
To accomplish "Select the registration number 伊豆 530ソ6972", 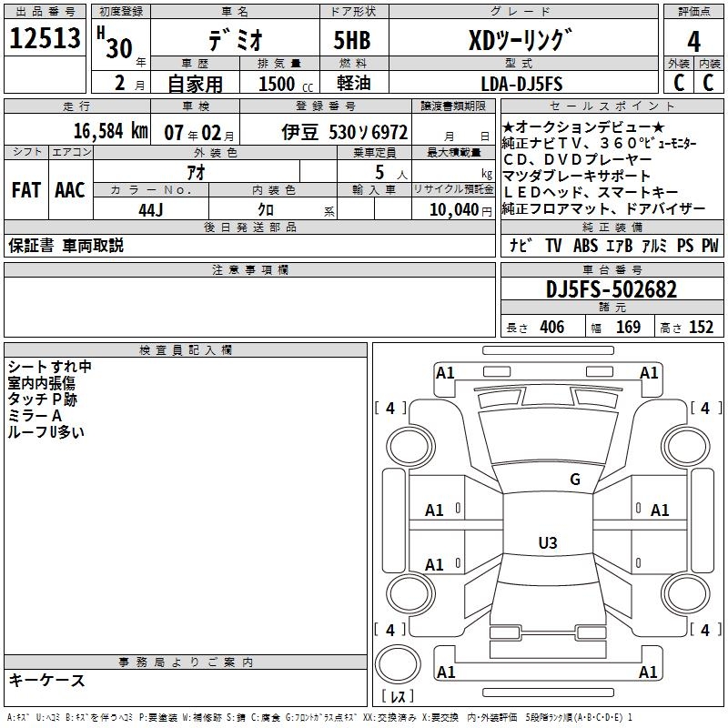I will [345, 132].
